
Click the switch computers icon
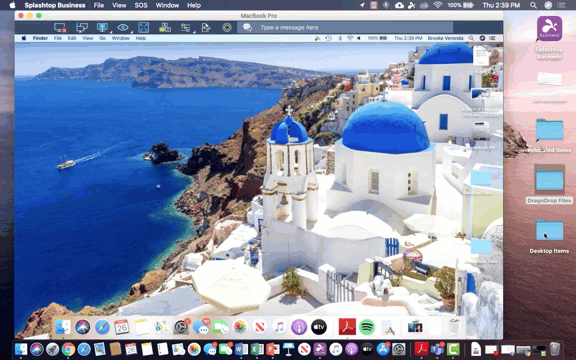pyautogui.click(x=81, y=28)
